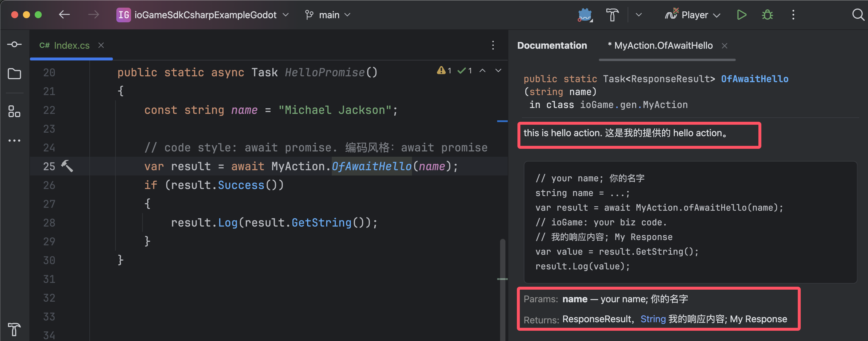
Task: Open the Structure tool window icon
Action: (x=14, y=112)
